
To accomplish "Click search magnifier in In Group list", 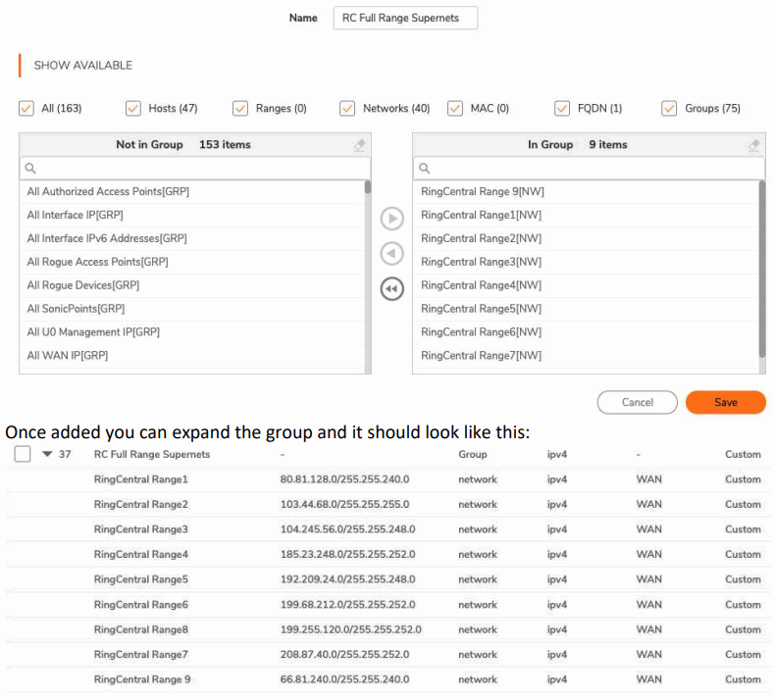I will pos(424,169).
